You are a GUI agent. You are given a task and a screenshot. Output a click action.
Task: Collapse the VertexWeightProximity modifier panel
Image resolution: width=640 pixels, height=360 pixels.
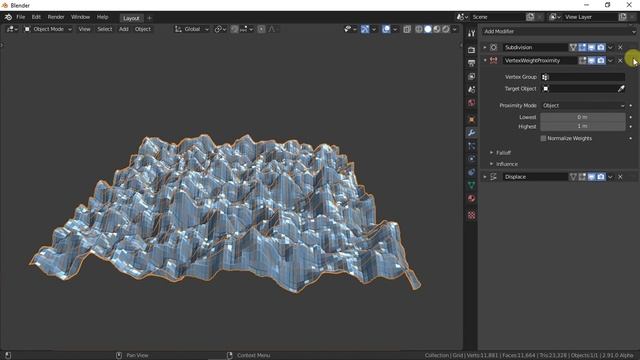[x=485, y=60]
